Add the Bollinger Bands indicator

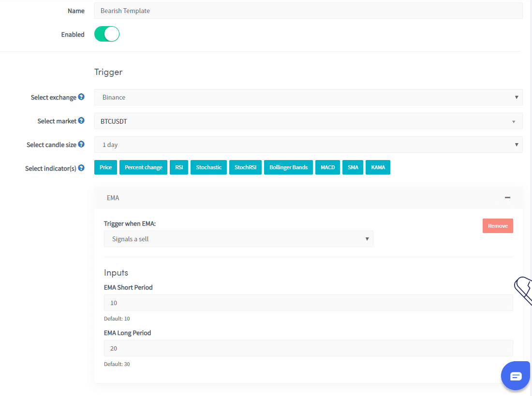pyautogui.click(x=288, y=167)
